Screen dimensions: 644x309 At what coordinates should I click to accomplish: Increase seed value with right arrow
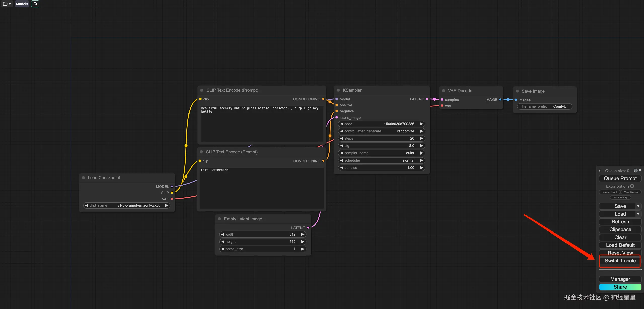click(x=421, y=124)
